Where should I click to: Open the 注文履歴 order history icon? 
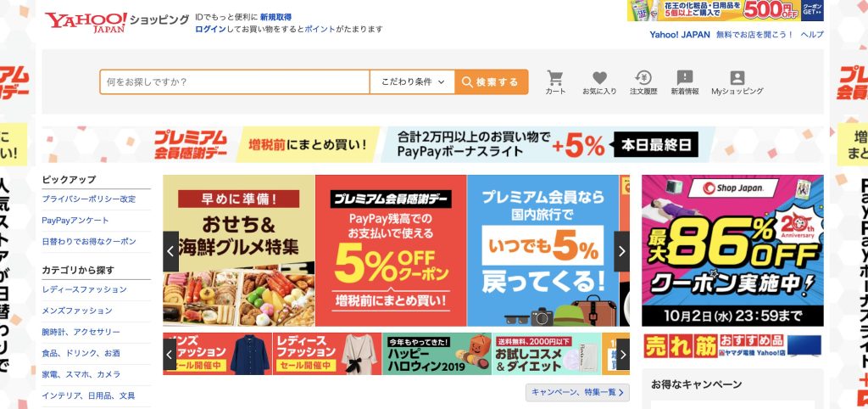pyautogui.click(x=643, y=82)
